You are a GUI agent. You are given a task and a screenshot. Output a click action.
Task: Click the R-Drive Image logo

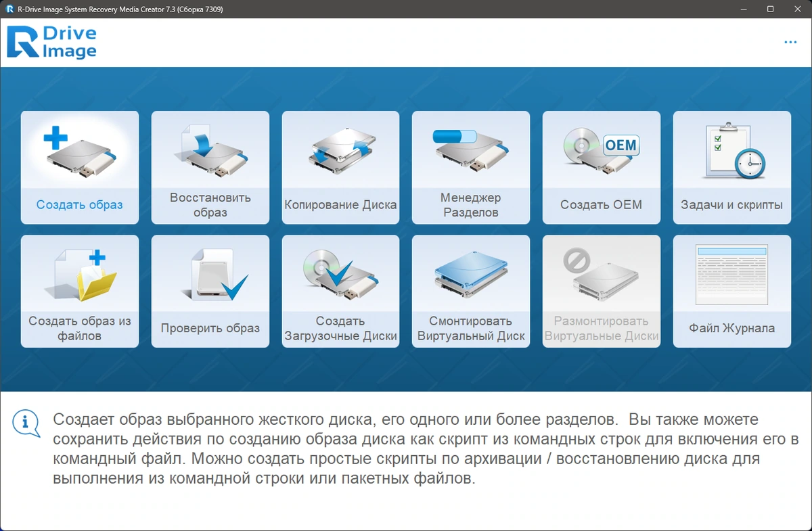(x=52, y=42)
